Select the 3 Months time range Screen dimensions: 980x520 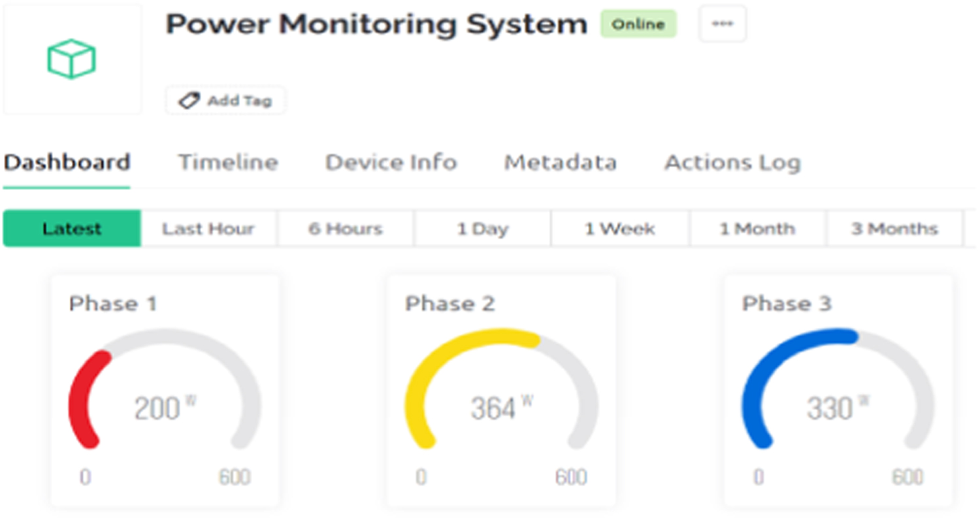[894, 229]
